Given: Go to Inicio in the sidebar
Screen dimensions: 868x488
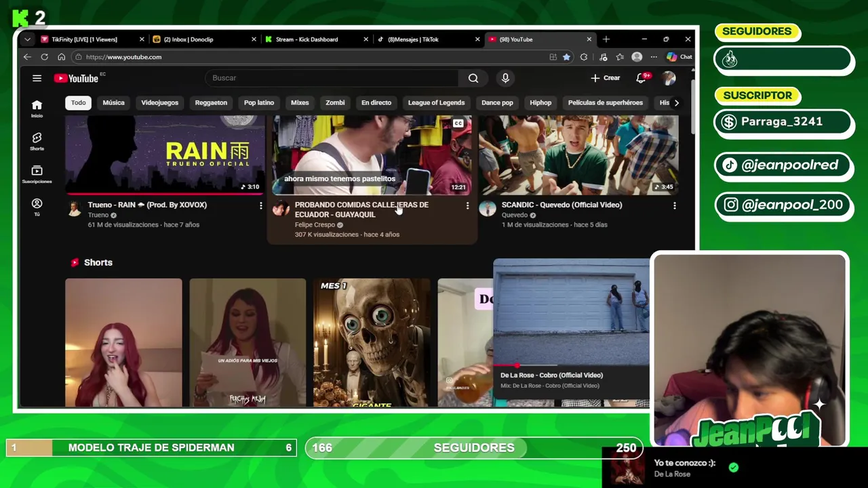Looking at the screenshot, I should point(37,108).
